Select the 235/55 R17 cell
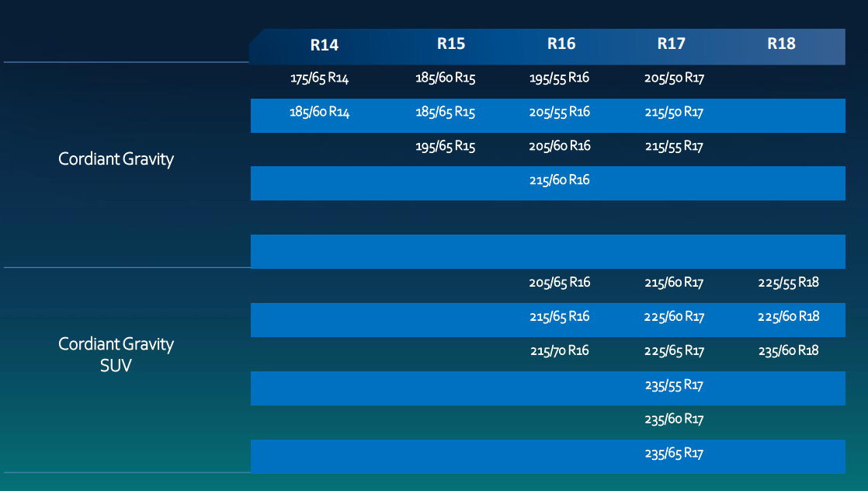 tap(674, 385)
